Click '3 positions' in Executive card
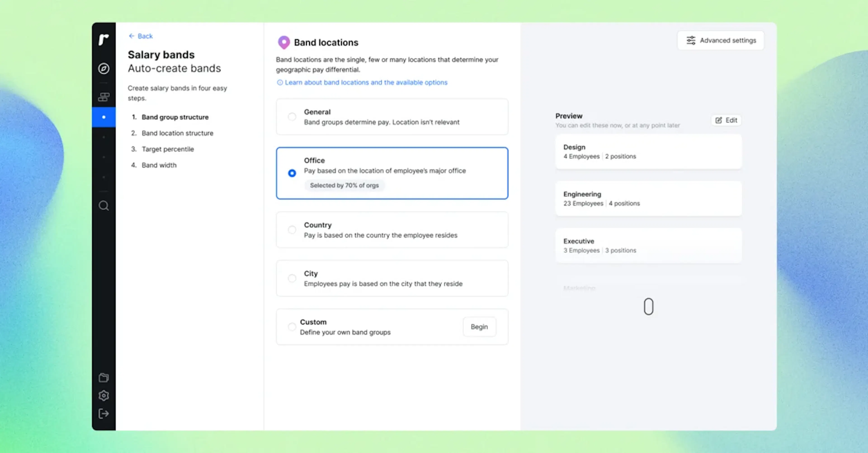Viewport: 868px width, 453px height. coord(620,251)
